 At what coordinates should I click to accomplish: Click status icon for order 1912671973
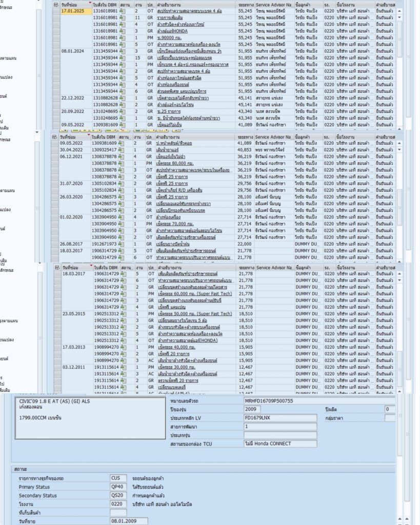122,244
